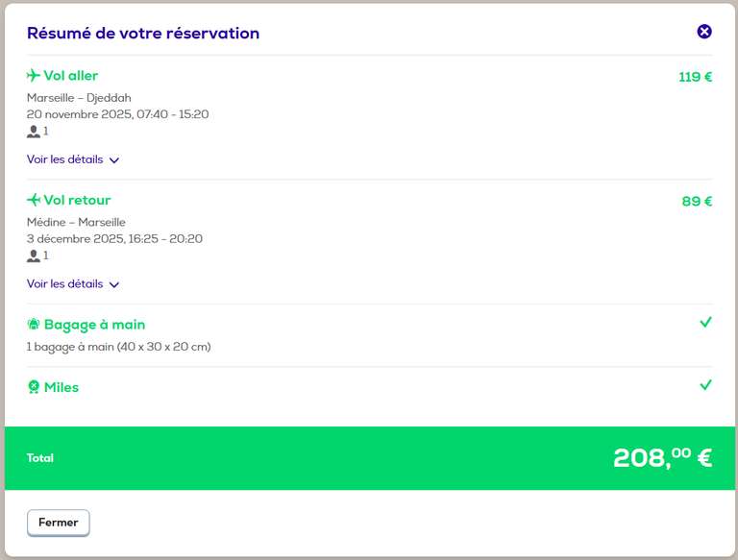Click the Miles badge icon

click(34, 387)
